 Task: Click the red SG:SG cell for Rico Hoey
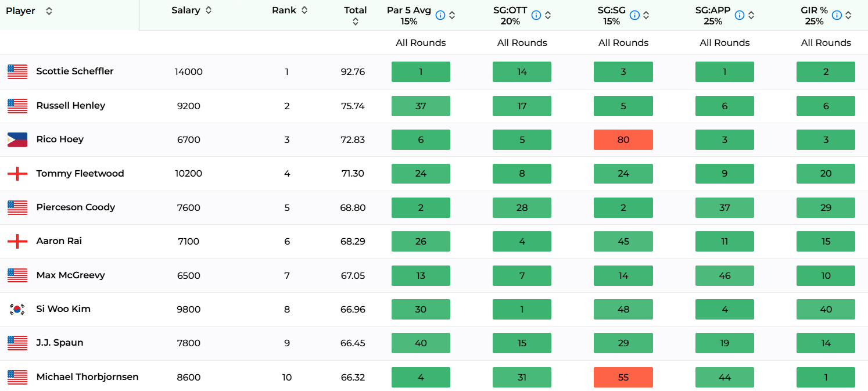pyautogui.click(x=623, y=140)
